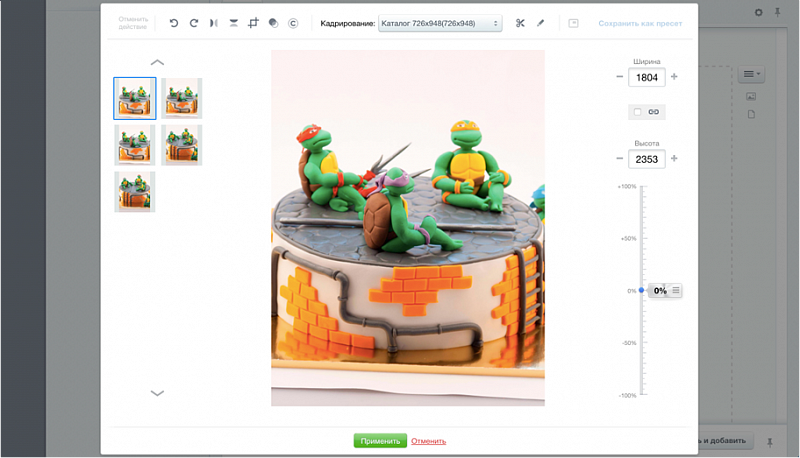Select the first thumbnail with blue border
This screenshot has height=458, width=800.
(x=135, y=98)
